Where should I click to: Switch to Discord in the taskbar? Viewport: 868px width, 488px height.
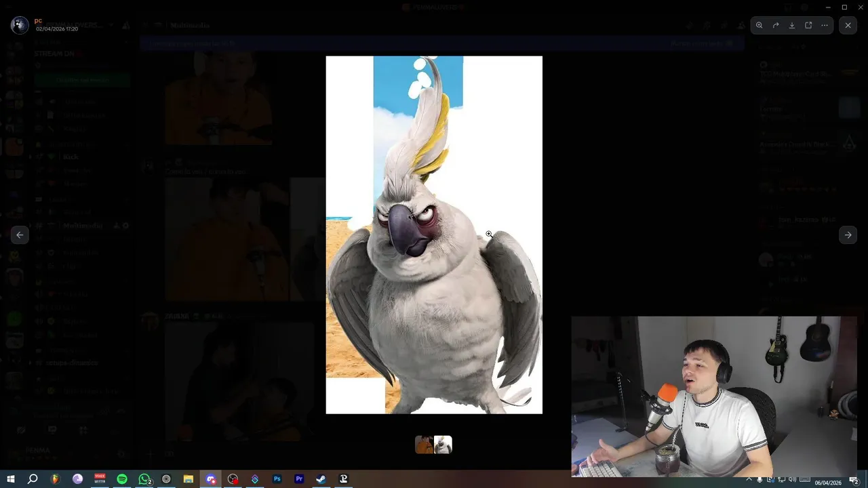point(211,479)
